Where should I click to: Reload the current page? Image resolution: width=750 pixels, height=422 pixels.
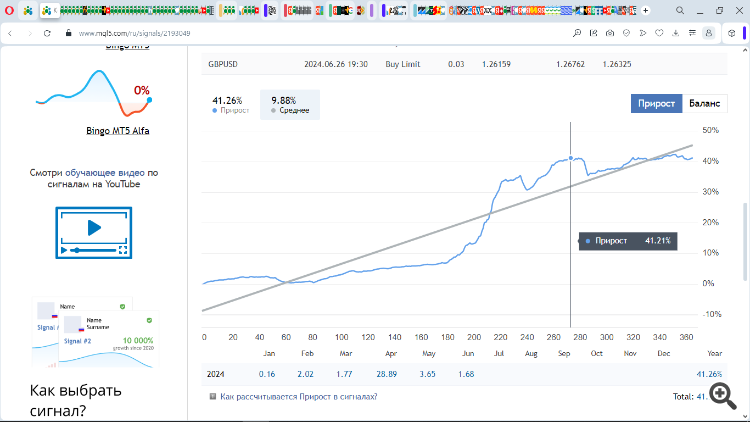[x=47, y=33]
